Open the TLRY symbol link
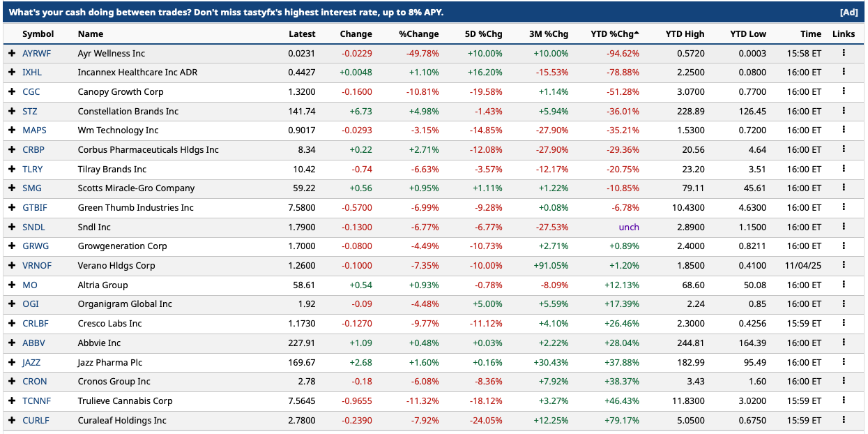Screen dimensions: 868x434 click(32, 169)
